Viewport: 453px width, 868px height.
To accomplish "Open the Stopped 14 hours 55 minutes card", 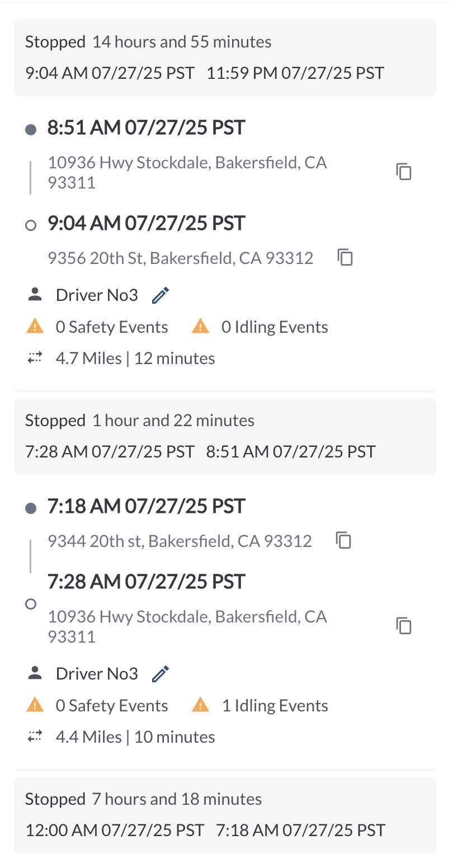I will [x=225, y=58].
